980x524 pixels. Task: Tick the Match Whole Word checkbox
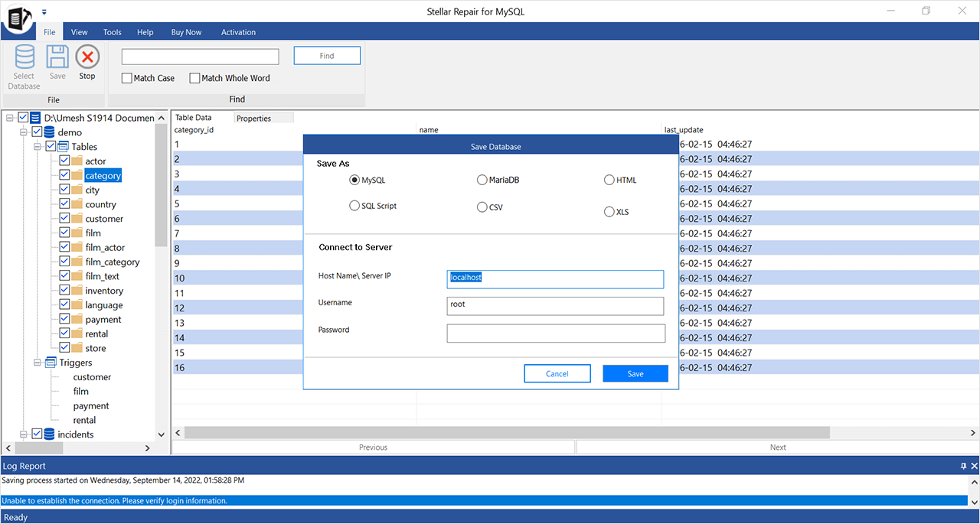pyautogui.click(x=194, y=78)
